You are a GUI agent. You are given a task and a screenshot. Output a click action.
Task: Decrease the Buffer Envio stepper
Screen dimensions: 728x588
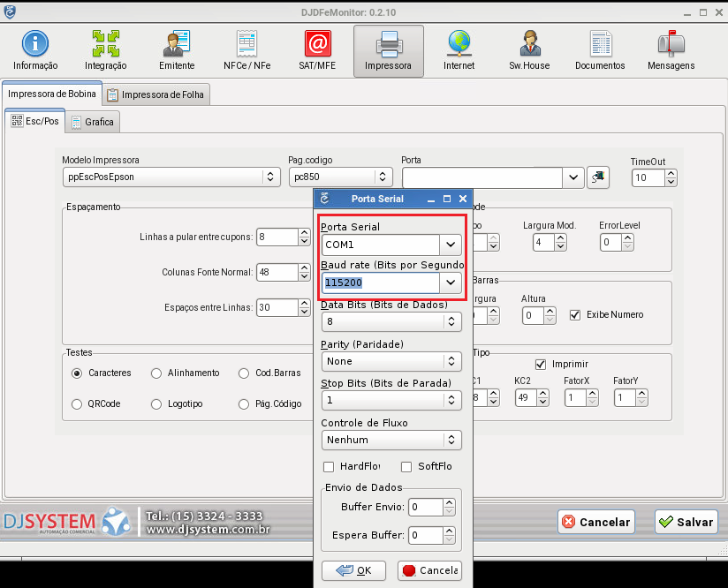pos(449,511)
